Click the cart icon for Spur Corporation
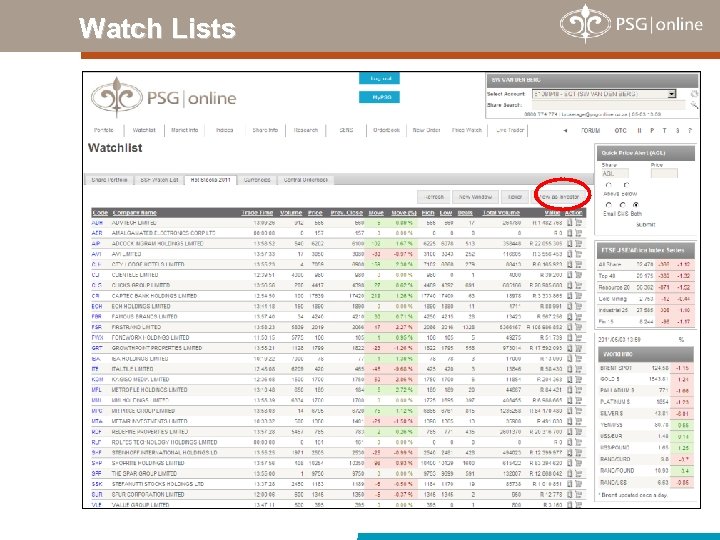Image resolution: width=720 pixels, height=540 pixels. 578,495
